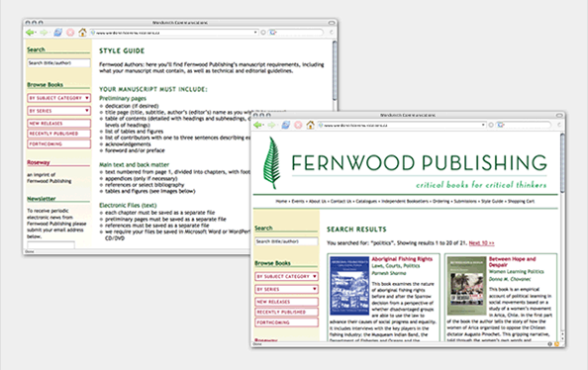Click Aboriginal Fishing Rights book cover

349,286
